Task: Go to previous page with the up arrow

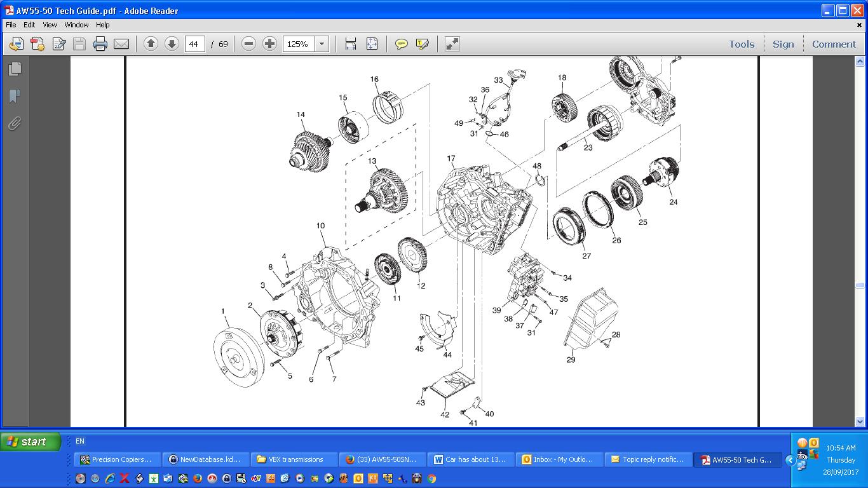Action: click(x=151, y=44)
